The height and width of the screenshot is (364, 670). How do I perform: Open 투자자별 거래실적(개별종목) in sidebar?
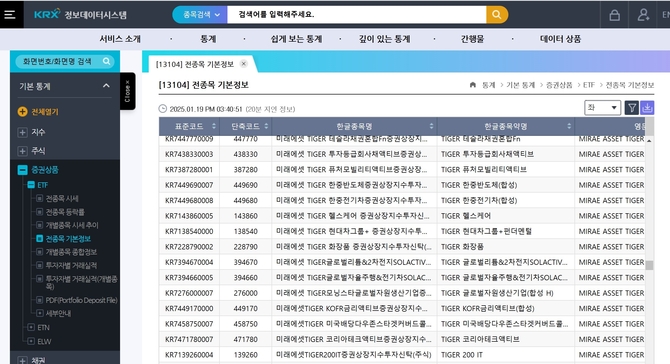coord(81,282)
